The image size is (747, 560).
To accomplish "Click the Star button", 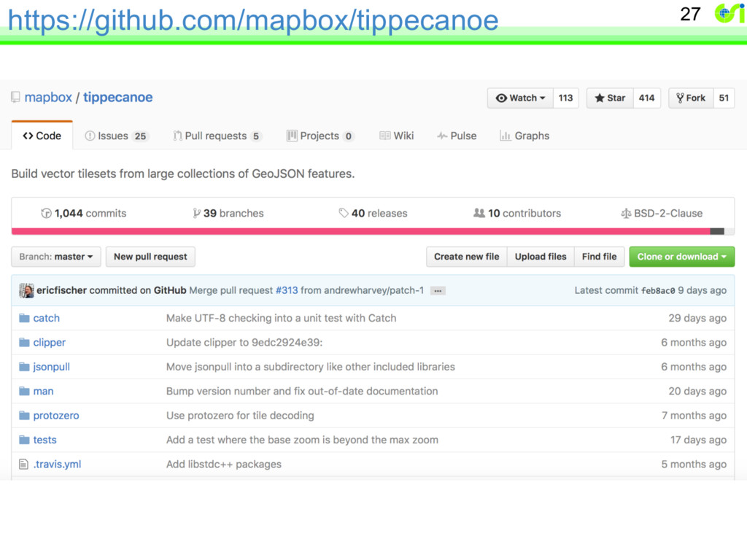I will tap(610, 98).
